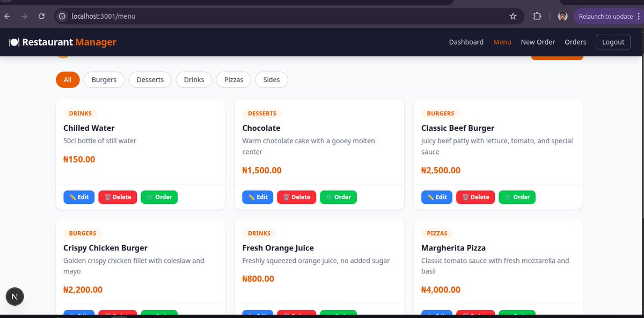The height and width of the screenshot is (318, 644).
Task: Click the localhost:3001/menu address bar
Action: 290,17
